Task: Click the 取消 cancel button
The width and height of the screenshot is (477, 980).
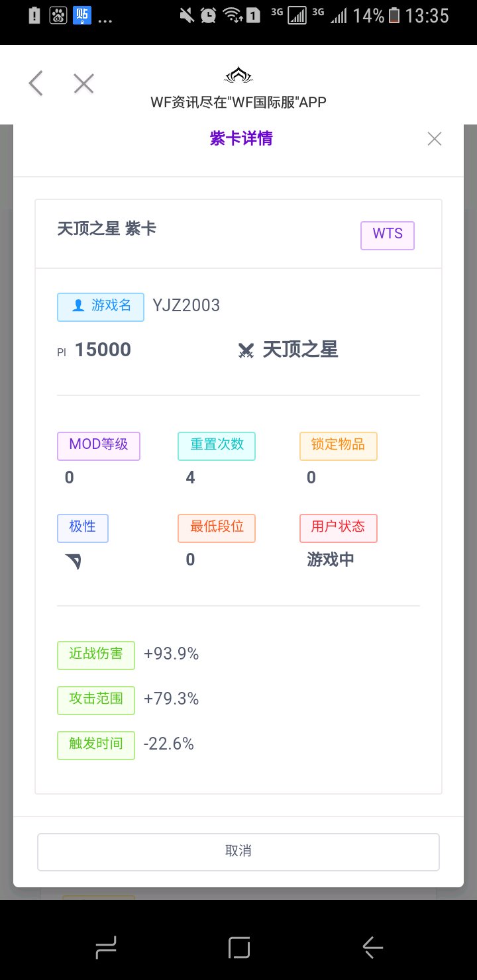Action: (238, 852)
